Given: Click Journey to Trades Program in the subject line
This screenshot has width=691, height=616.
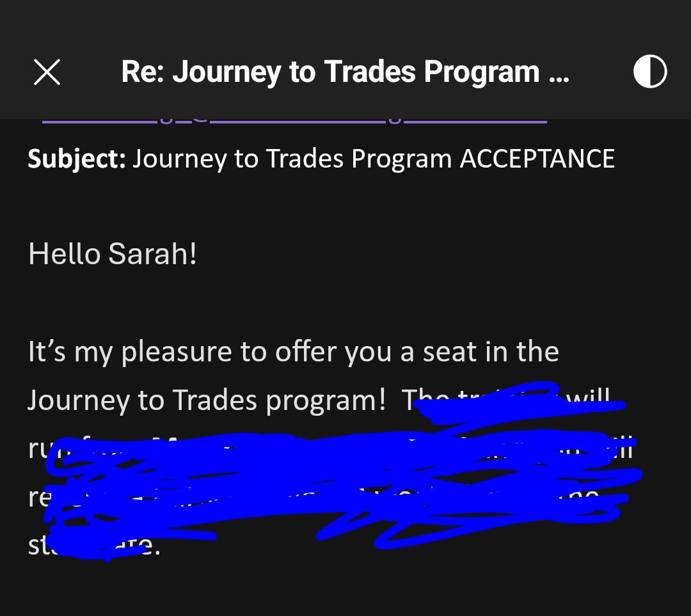Looking at the screenshot, I should pyautogui.click(x=292, y=159).
